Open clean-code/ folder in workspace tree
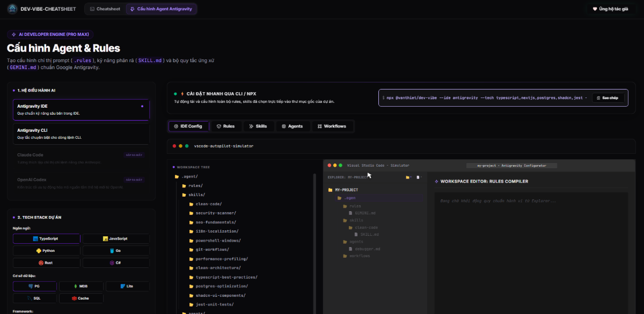 pyautogui.click(x=205, y=204)
